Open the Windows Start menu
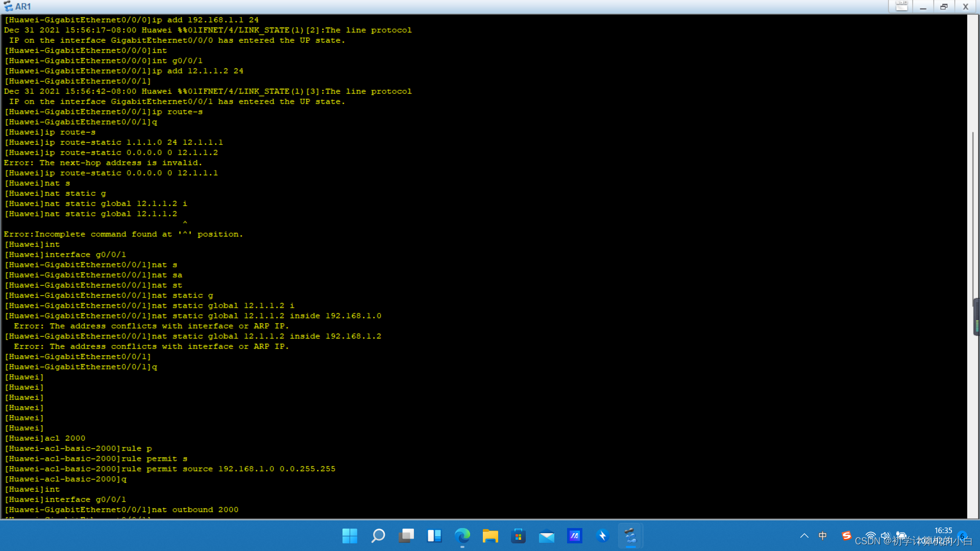Screen dimensions: 980x551 pos(350,536)
